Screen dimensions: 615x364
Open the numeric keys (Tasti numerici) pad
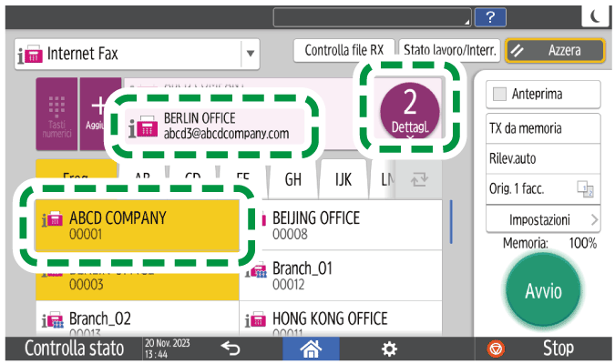[x=56, y=116]
